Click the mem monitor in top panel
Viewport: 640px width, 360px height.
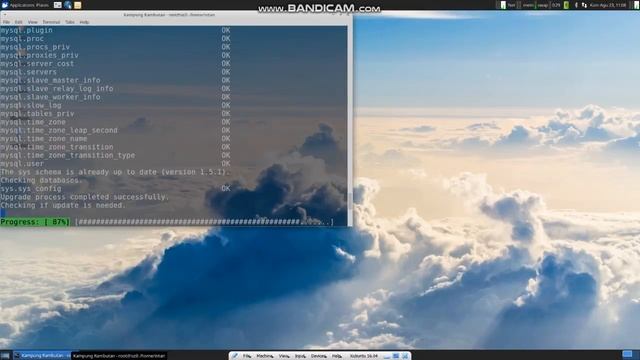coord(528,5)
